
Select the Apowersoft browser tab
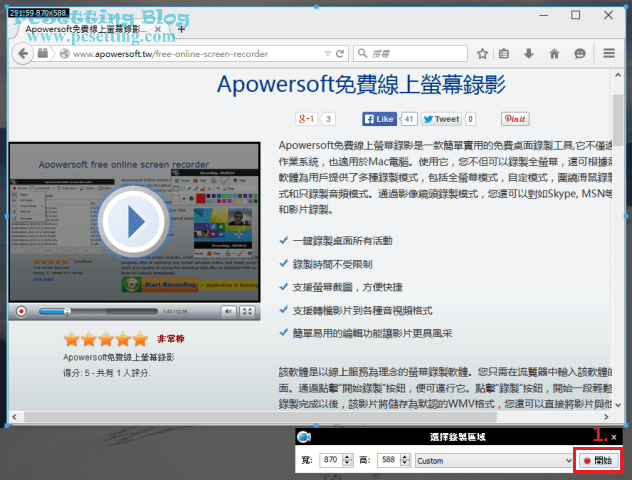click(89, 29)
